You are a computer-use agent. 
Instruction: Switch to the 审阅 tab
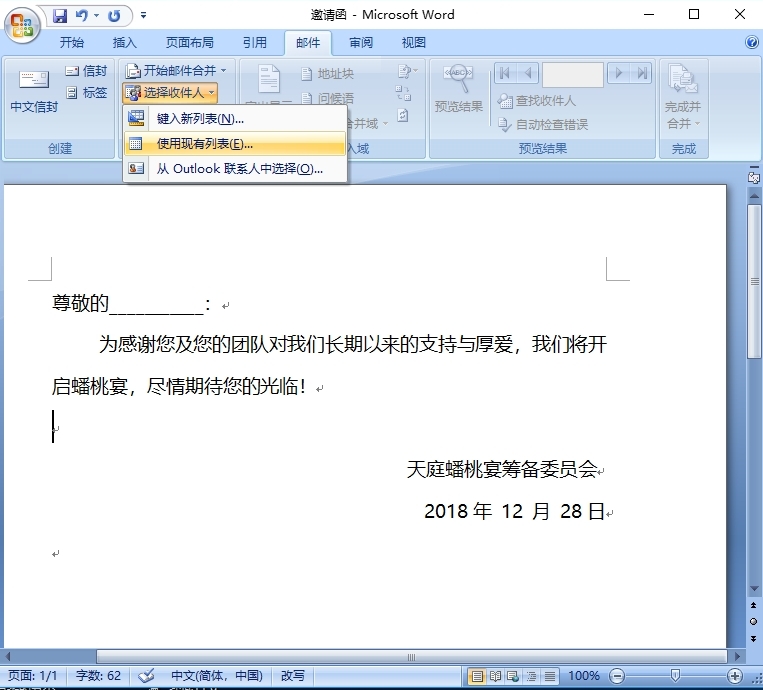361,43
